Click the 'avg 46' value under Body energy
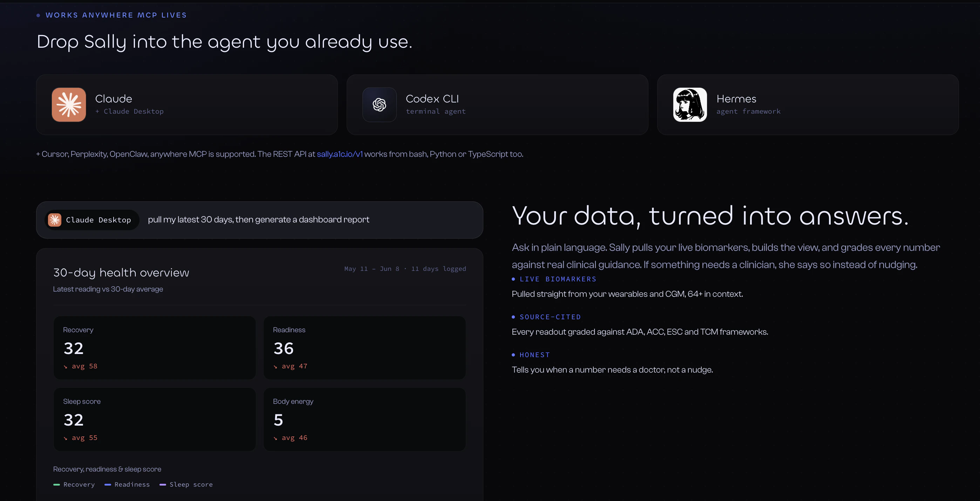 [x=294, y=438]
